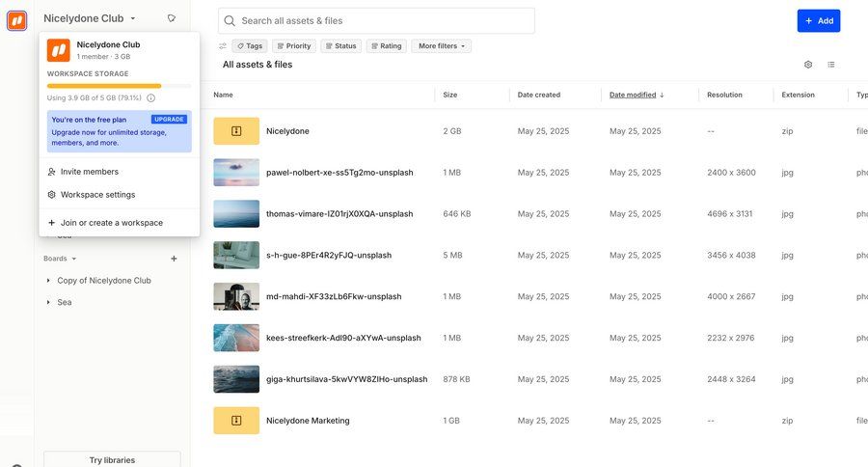Collapse the Boards section
Screen dimensions: 868x467
(x=60, y=259)
